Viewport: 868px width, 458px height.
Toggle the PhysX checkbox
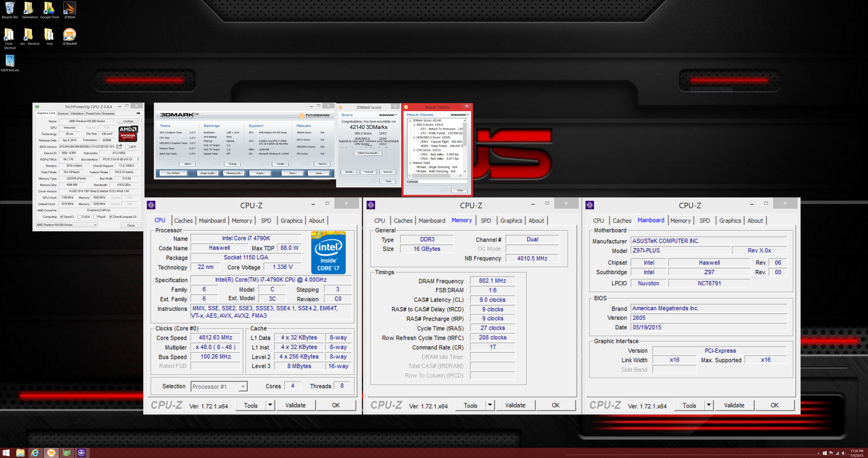coord(95,217)
